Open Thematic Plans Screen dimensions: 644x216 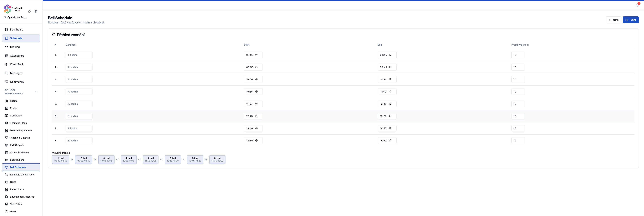tap(21, 123)
